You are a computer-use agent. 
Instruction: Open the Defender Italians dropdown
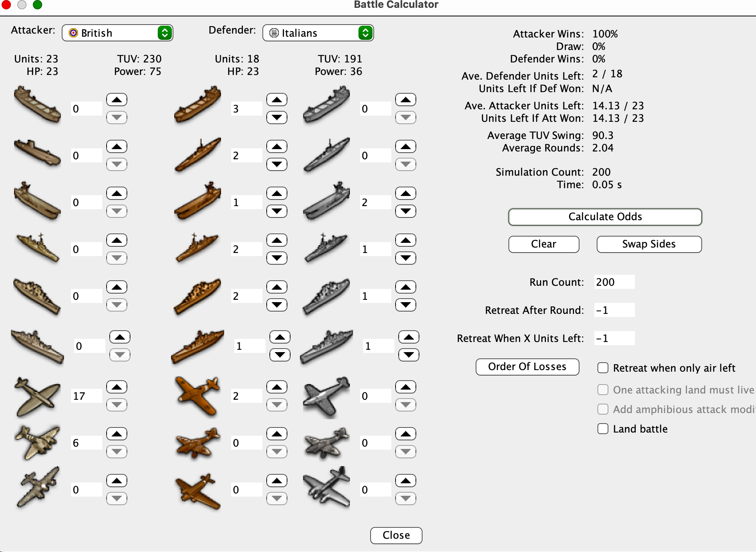click(x=318, y=33)
